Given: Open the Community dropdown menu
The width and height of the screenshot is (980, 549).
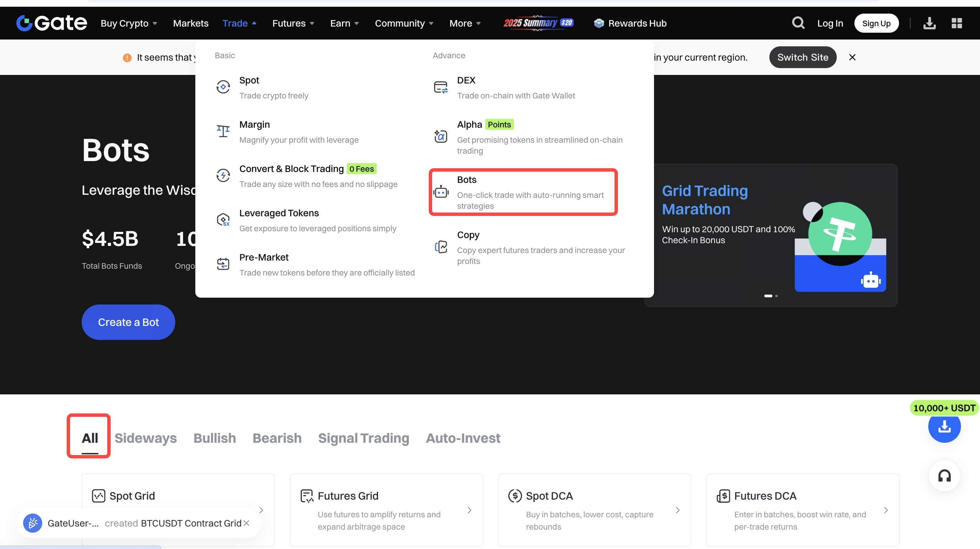Looking at the screenshot, I should pyautogui.click(x=404, y=23).
